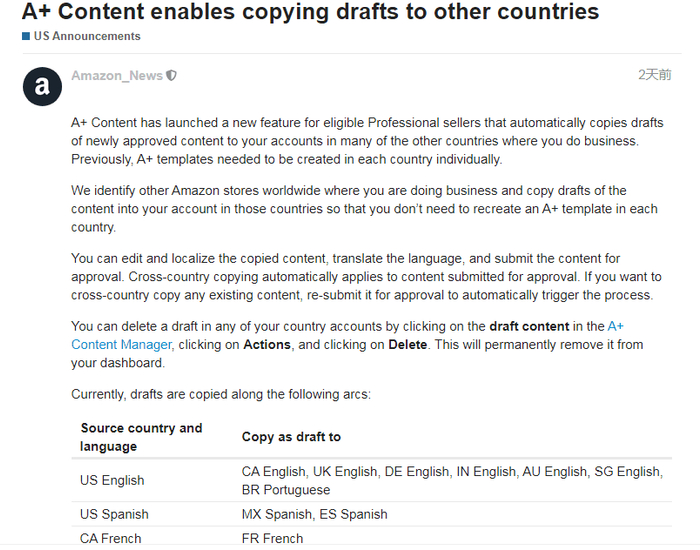
Task: Click the topic title heading
Action: [x=310, y=12]
